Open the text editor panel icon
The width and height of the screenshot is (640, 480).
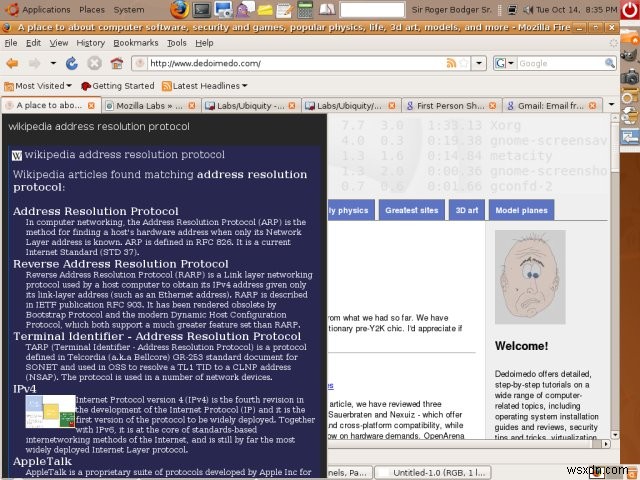pyautogui.click(x=284, y=10)
